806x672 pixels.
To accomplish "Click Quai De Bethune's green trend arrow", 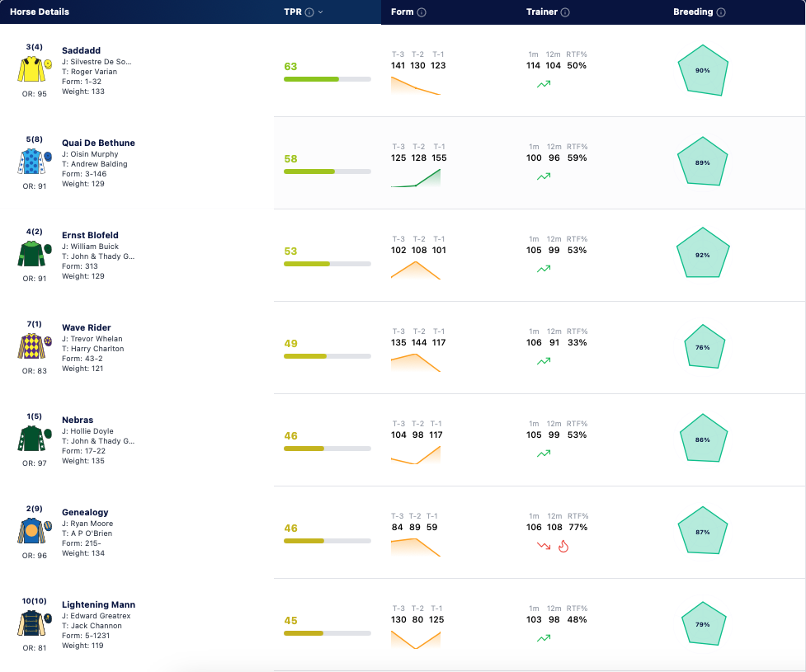I will click(544, 176).
